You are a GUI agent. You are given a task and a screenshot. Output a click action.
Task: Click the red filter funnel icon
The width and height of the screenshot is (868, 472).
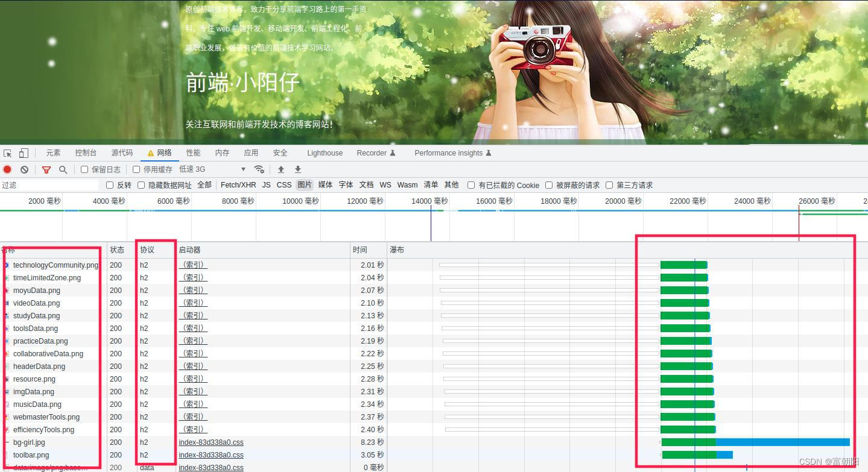pyautogui.click(x=46, y=169)
